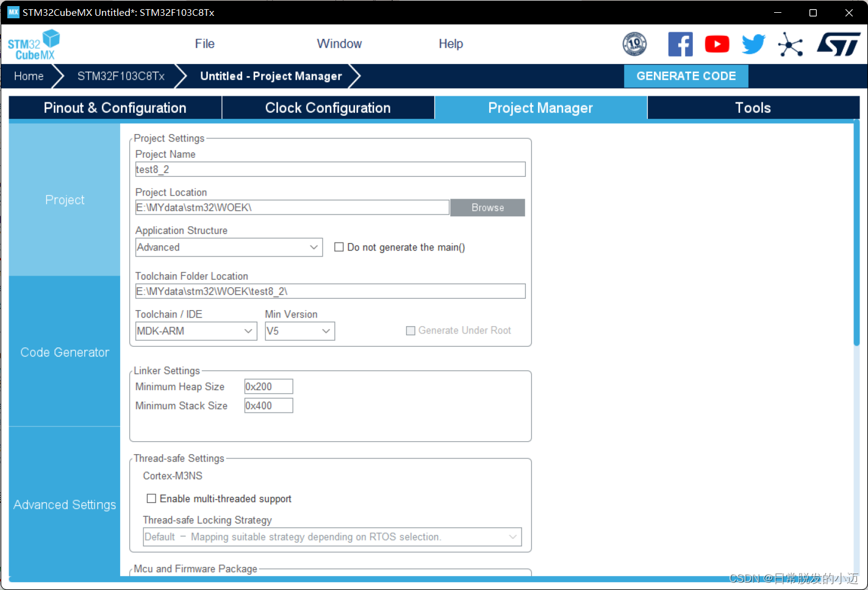This screenshot has width=868, height=590.
Task: Open the Min Version V5 dropdown
Action: 299,331
